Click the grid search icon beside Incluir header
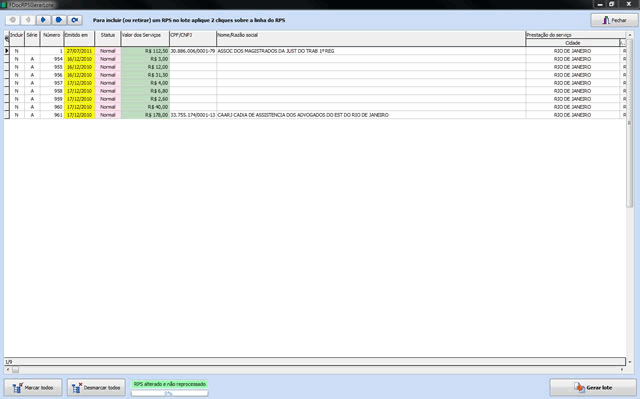Viewport: 640px width, 399px height. point(7,39)
